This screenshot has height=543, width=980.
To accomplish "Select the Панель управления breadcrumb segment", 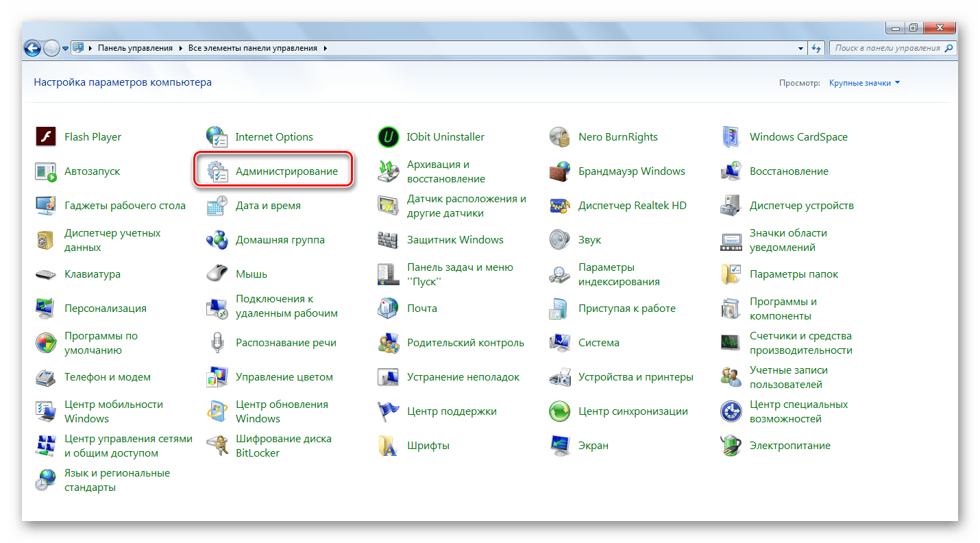I will point(136,49).
